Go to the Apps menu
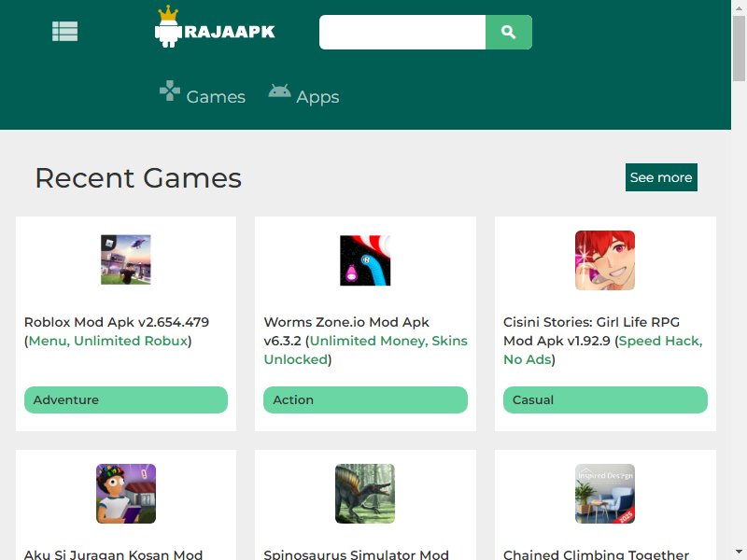Viewport: 747px width, 560px height. 317,97
